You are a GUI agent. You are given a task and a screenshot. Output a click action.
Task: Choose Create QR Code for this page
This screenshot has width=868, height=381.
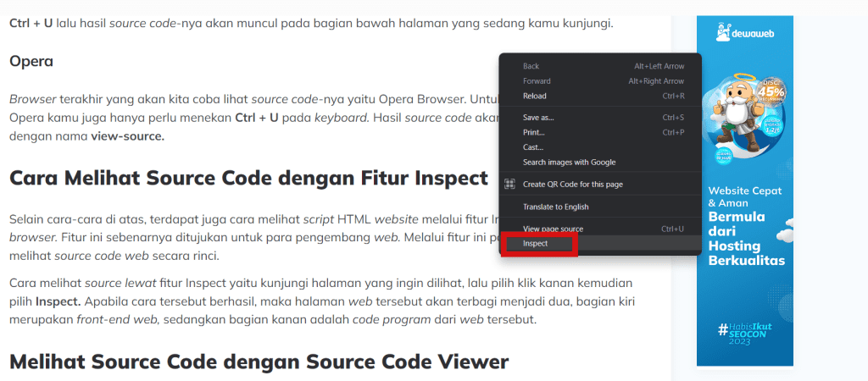coord(573,185)
